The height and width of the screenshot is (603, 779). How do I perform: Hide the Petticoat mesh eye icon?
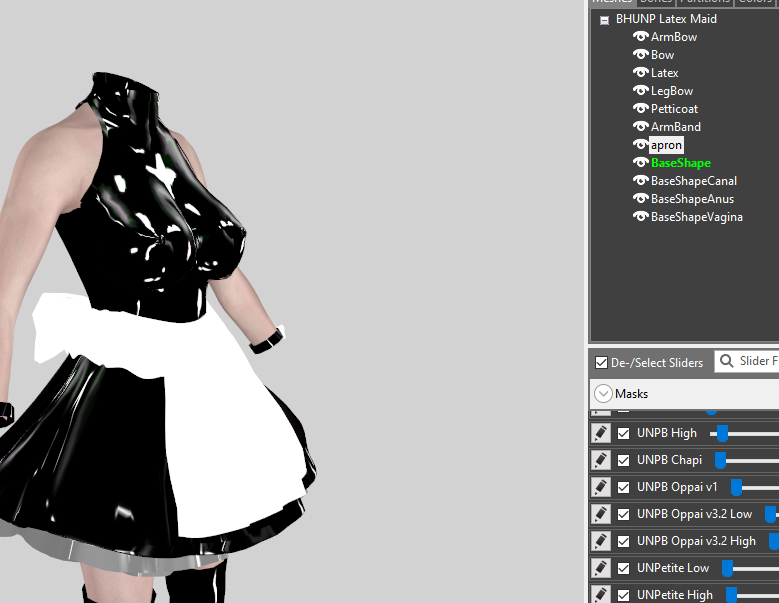[640, 108]
